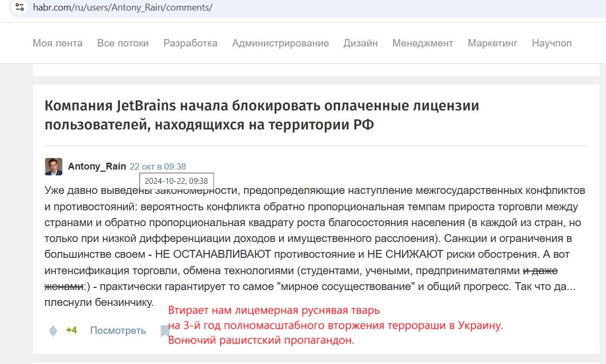This screenshot has height=364, width=606.
Task: Bookmark the comment with the flag icon
Action: pos(165,331)
